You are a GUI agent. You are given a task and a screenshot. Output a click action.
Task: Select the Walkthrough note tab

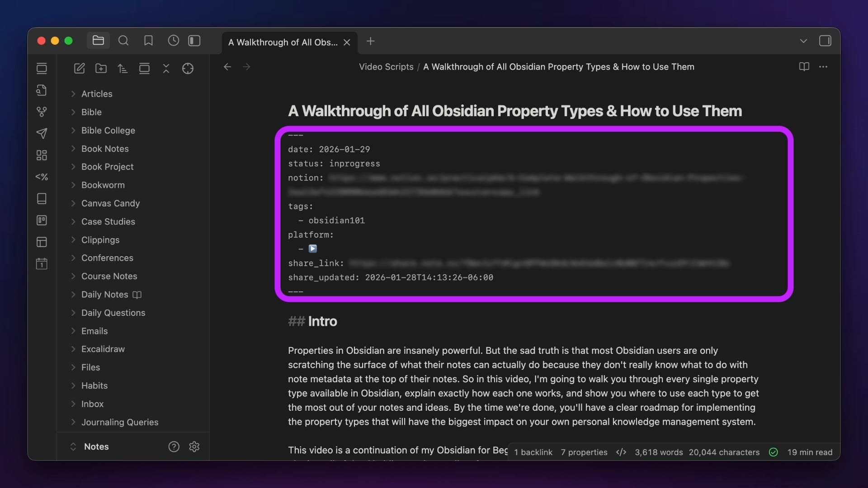[283, 42]
